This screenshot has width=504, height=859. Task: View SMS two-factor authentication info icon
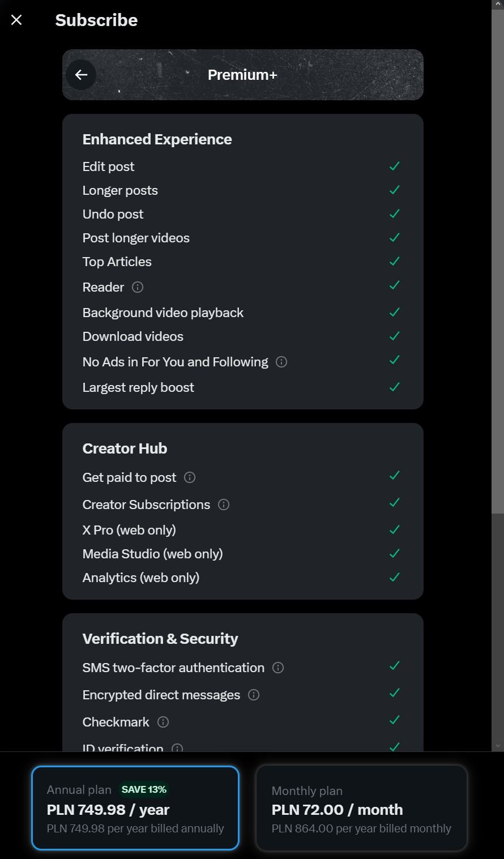pyautogui.click(x=278, y=668)
